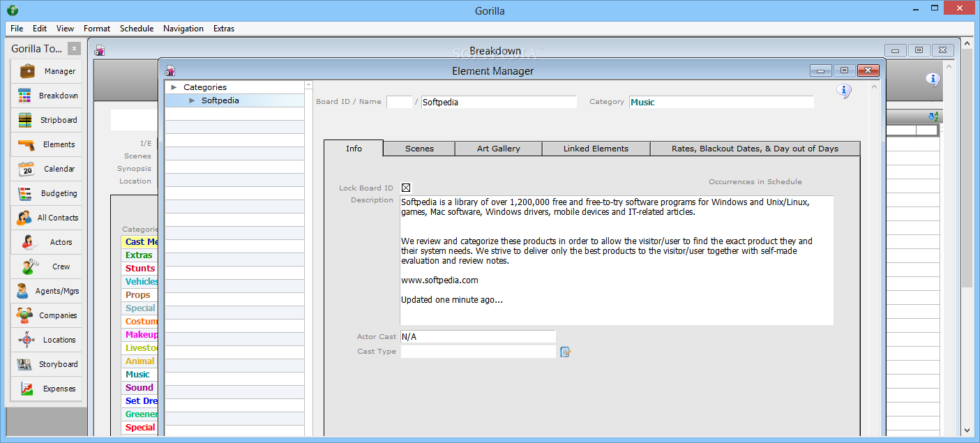980x443 pixels.
Task: Select the Set Dressing category in Breakdown
Action: point(140,401)
